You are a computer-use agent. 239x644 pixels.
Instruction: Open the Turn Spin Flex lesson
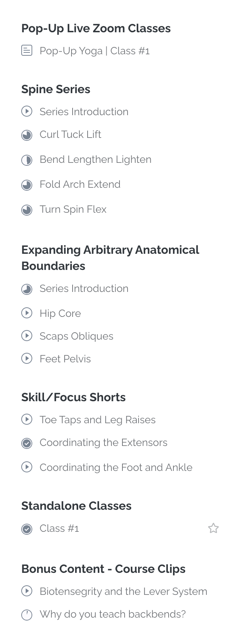click(73, 209)
